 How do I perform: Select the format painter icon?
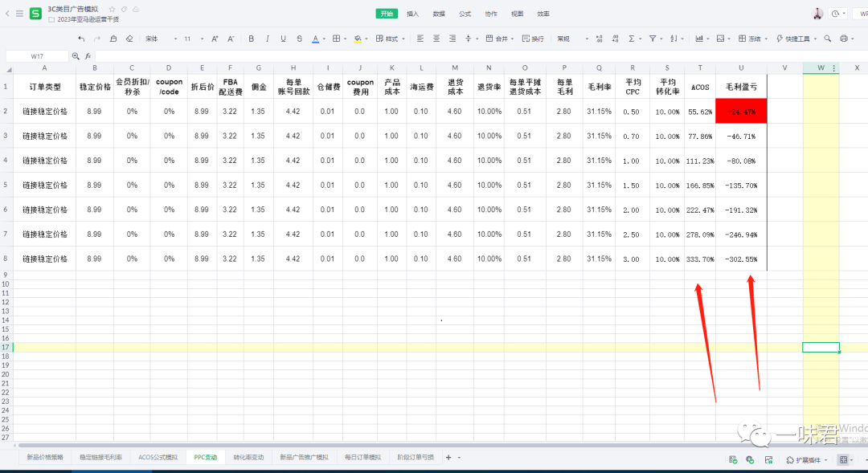coord(113,39)
